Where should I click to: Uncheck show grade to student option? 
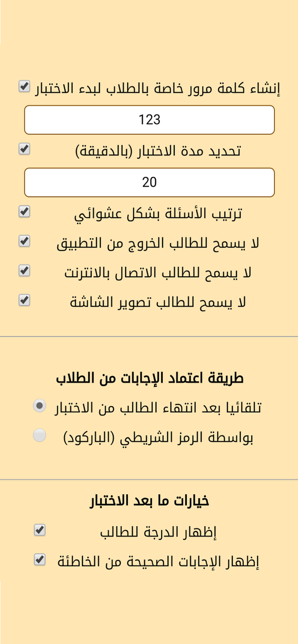(40, 530)
